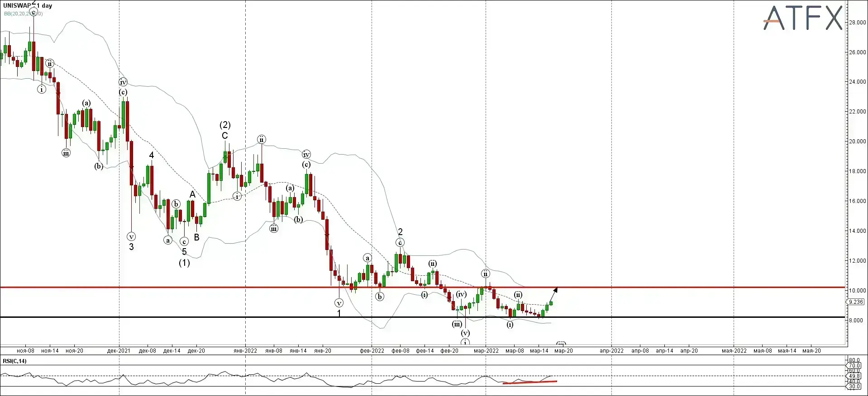Click the capital C wave label

tap(225, 136)
